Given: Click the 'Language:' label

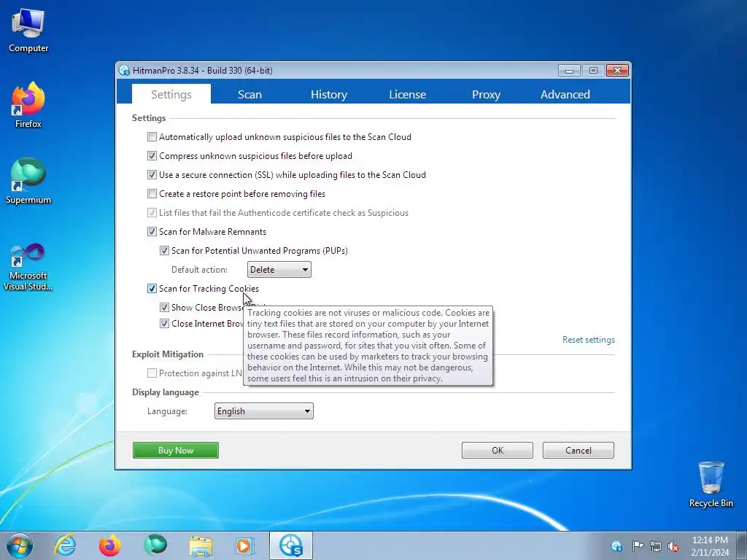Looking at the screenshot, I should click(x=167, y=411).
